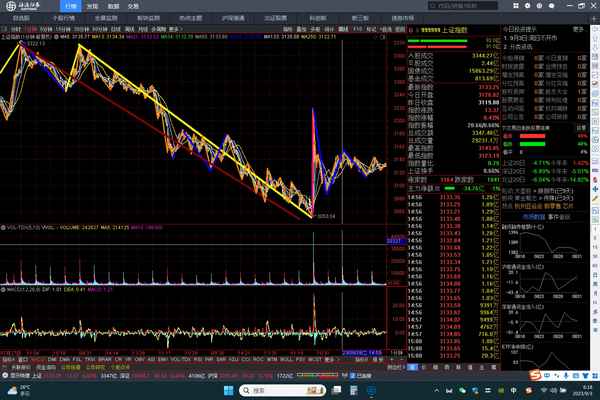Click the weather widget on the taskbar
Screen dimensions: 600x400
[x=18, y=390]
